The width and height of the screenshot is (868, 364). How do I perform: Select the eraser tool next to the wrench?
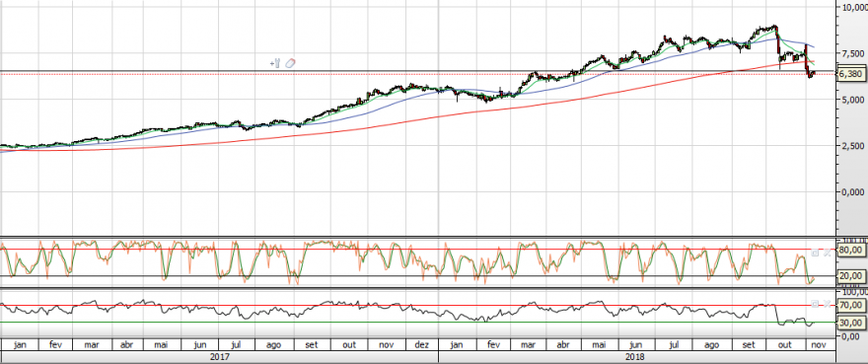[x=290, y=63]
